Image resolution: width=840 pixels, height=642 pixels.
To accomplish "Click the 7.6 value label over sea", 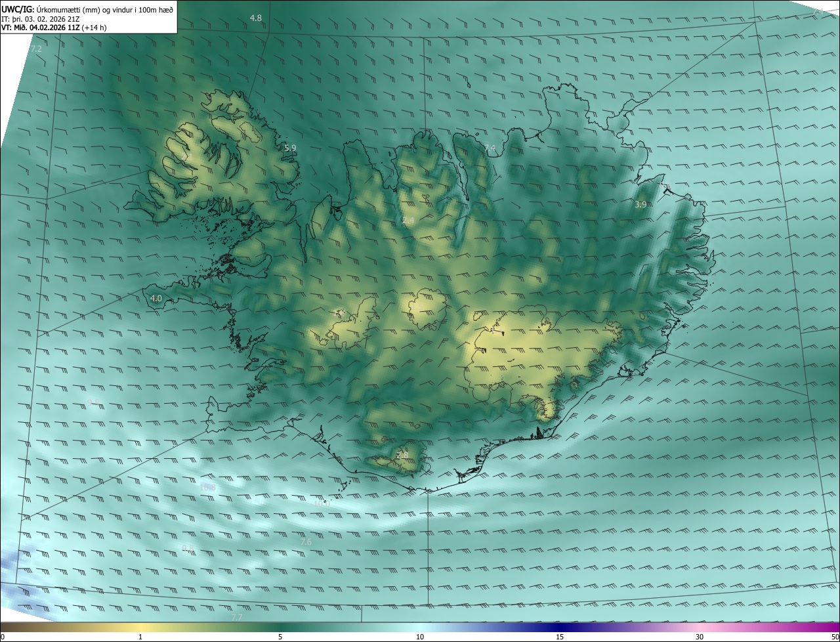I will (306, 542).
